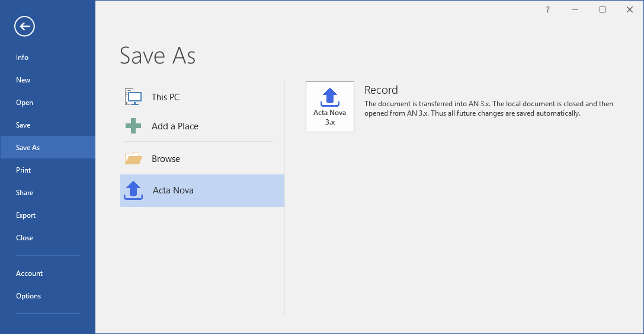Open the Help question mark icon
Image resolution: width=644 pixels, height=334 pixels.
[x=547, y=10]
